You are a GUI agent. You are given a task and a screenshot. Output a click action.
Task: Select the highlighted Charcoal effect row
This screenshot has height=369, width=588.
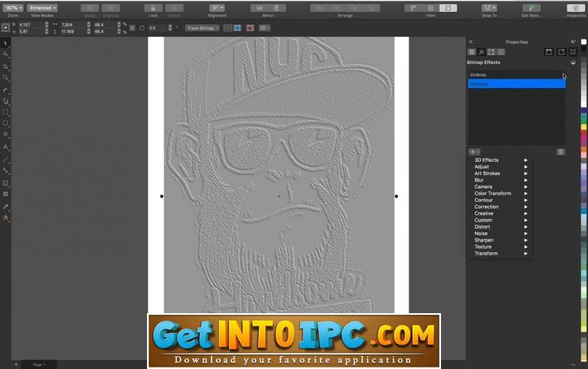click(517, 84)
